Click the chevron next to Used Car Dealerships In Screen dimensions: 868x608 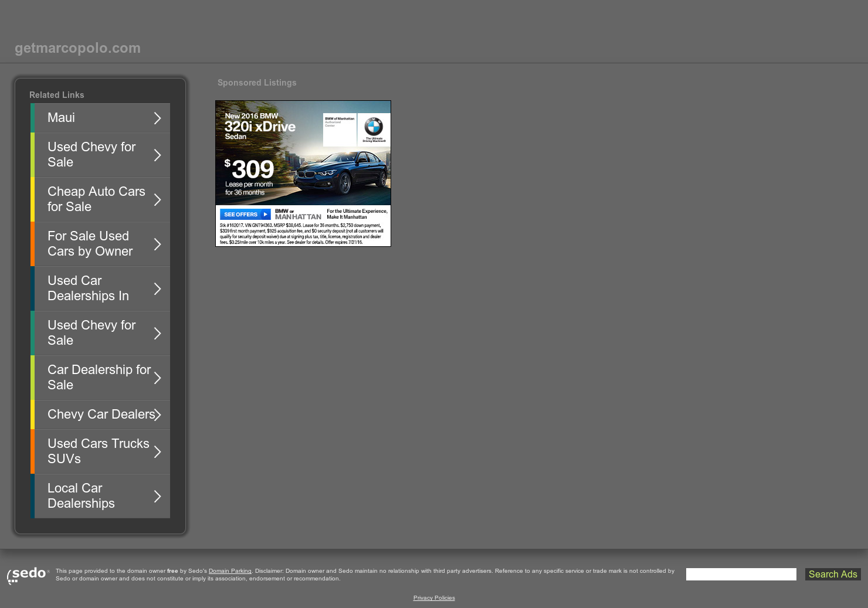point(157,289)
